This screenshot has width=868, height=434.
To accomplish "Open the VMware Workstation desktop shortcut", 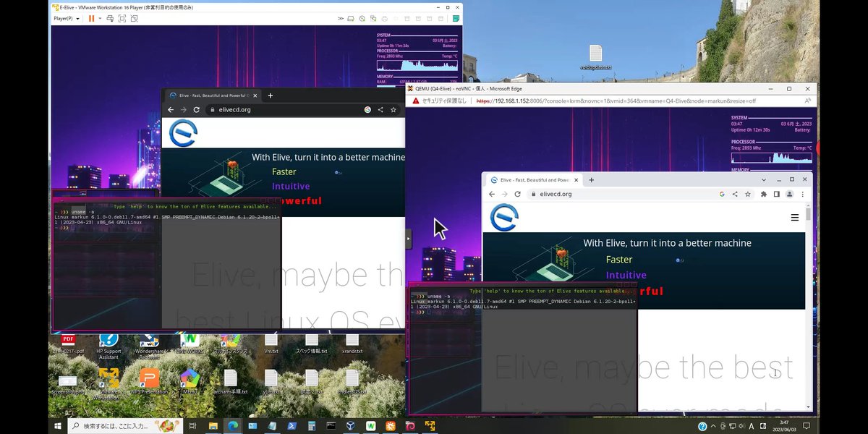I will (109, 383).
